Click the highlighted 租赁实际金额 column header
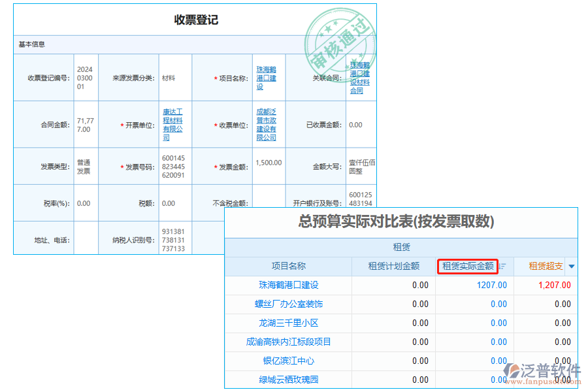Screen dimensions: 588x392 point(467,267)
